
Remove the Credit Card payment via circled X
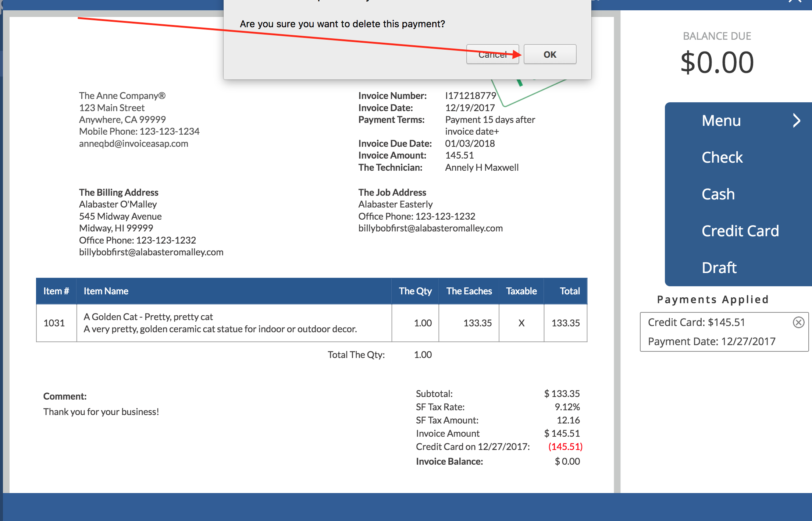pos(798,322)
